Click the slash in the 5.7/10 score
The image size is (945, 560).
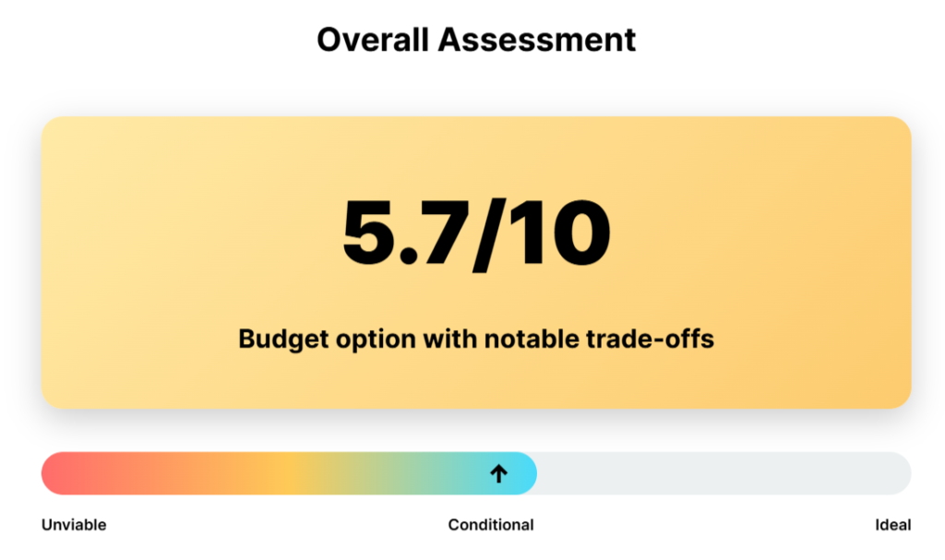point(484,234)
